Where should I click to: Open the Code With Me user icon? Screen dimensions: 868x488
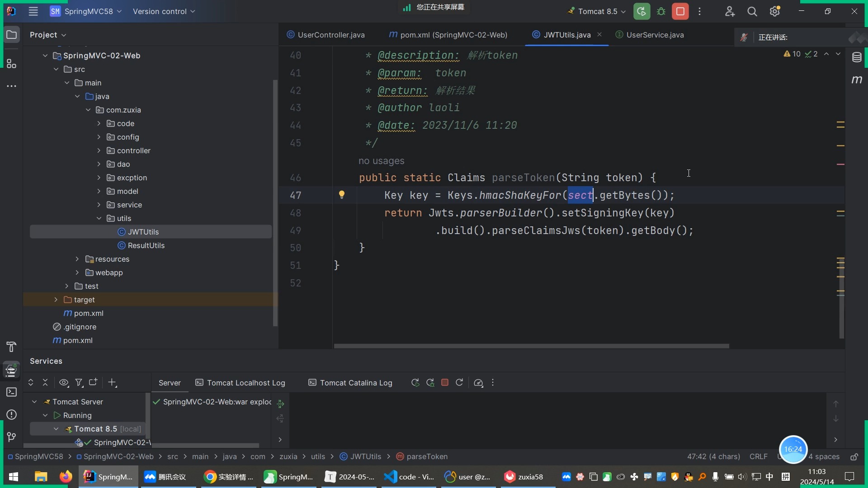point(730,11)
